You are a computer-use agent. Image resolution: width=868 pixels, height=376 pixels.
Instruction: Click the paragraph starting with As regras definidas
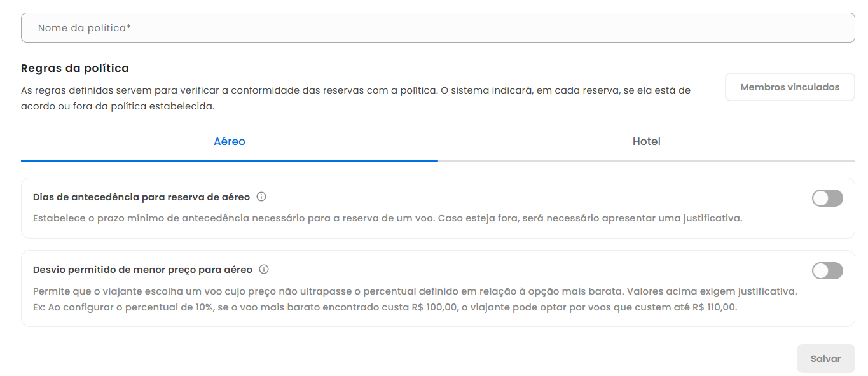(x=355, y=98)
